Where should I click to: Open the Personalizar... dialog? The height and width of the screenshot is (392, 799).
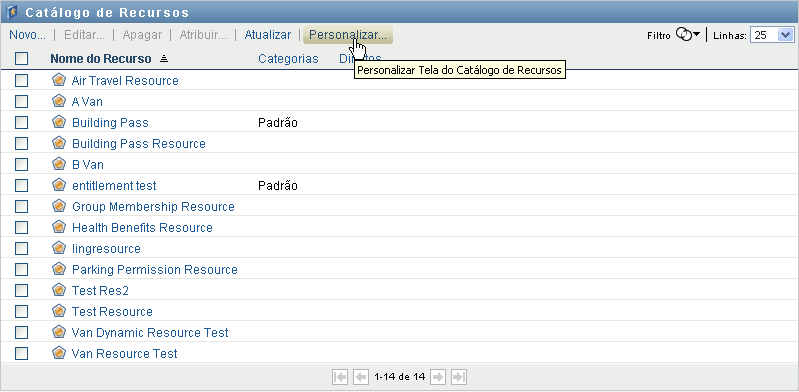coord(348,35)
